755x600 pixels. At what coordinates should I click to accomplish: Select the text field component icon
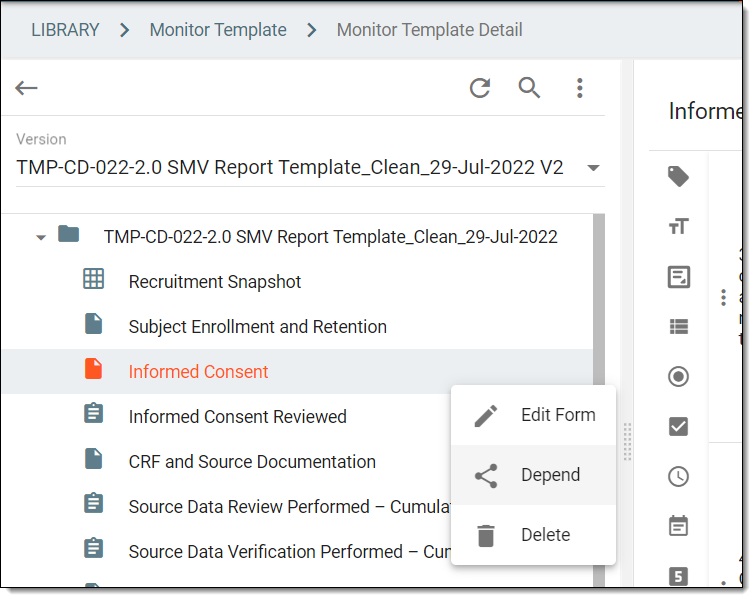[x=678, y=226]
